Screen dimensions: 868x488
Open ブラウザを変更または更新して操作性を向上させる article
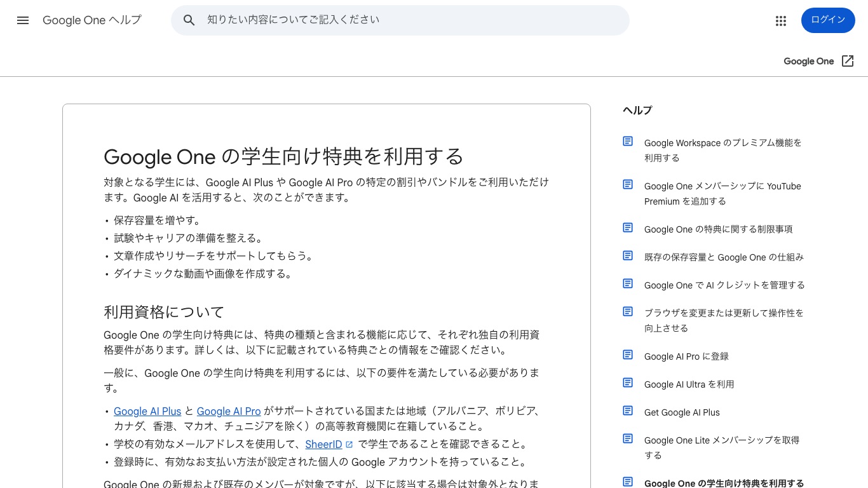tap(724, 321)
